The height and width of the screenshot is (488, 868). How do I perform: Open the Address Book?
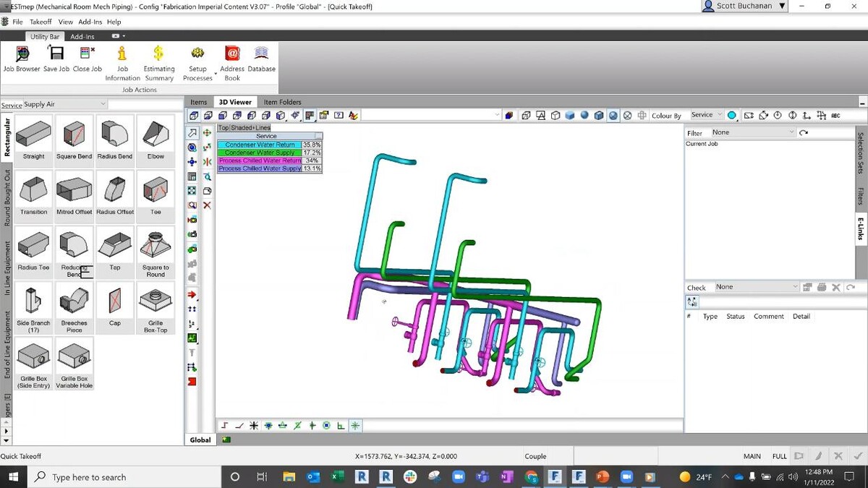[232, 59]
